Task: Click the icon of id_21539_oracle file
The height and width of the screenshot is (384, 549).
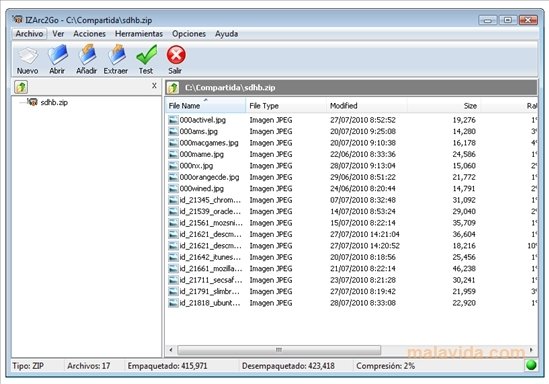Action: pyautogui.click(x=173, y=212)
